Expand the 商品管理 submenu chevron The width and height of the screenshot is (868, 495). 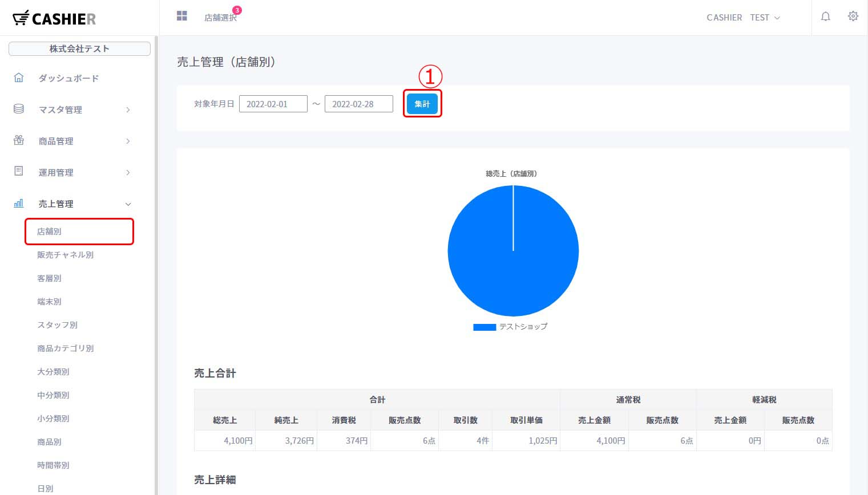pos(128,141)
